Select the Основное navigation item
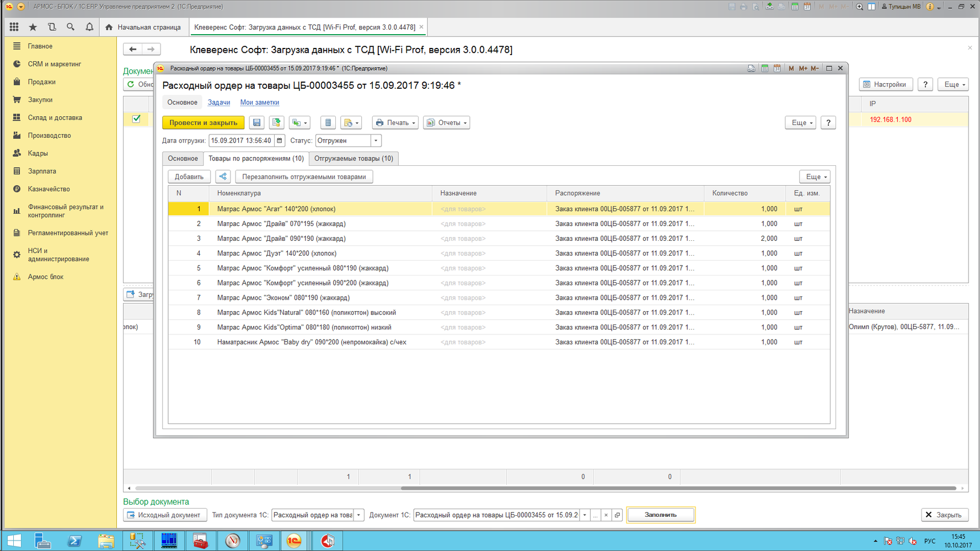 point(182,102)
